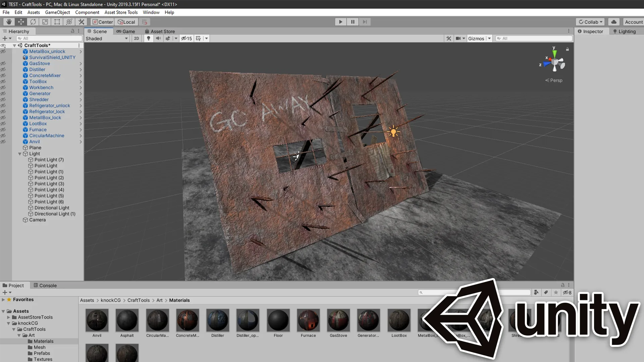644x362 pixels.
Task: Click the scene orientation gizmo
Action: click(554, 62)
